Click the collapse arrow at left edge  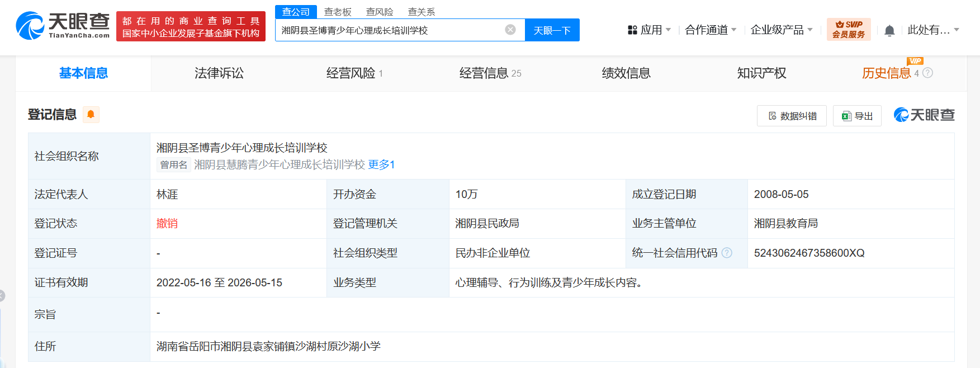(x=2, y=296)
